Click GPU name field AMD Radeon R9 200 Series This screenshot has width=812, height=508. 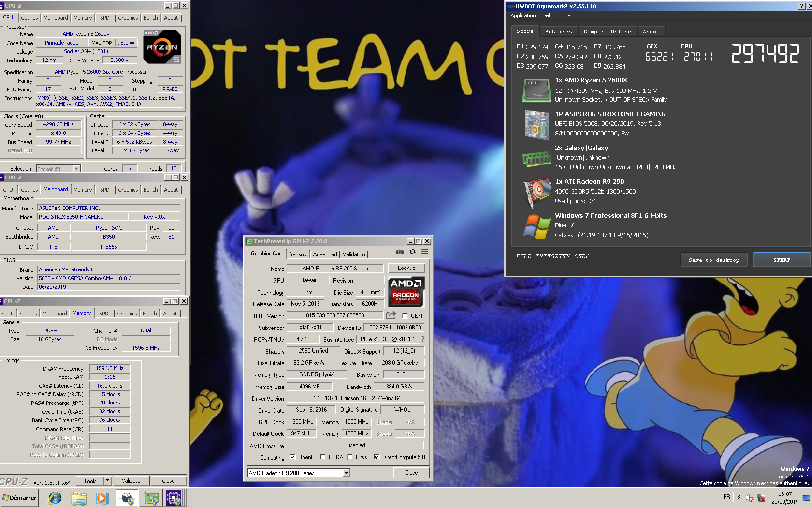click(335, 269)
